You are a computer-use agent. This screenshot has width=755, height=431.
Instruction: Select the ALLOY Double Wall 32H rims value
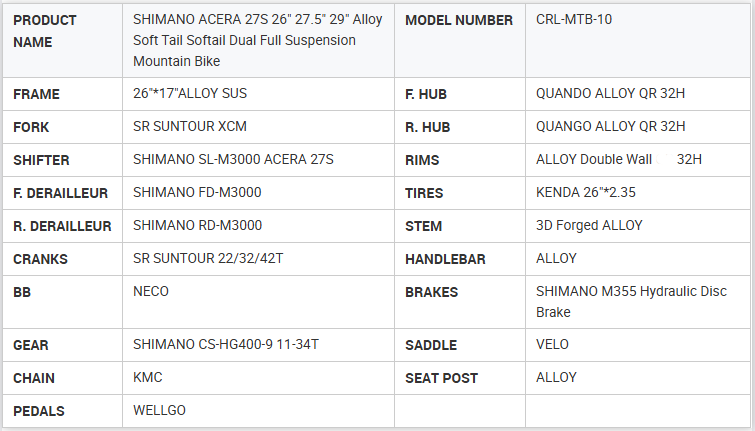click(x=619, y=160)
